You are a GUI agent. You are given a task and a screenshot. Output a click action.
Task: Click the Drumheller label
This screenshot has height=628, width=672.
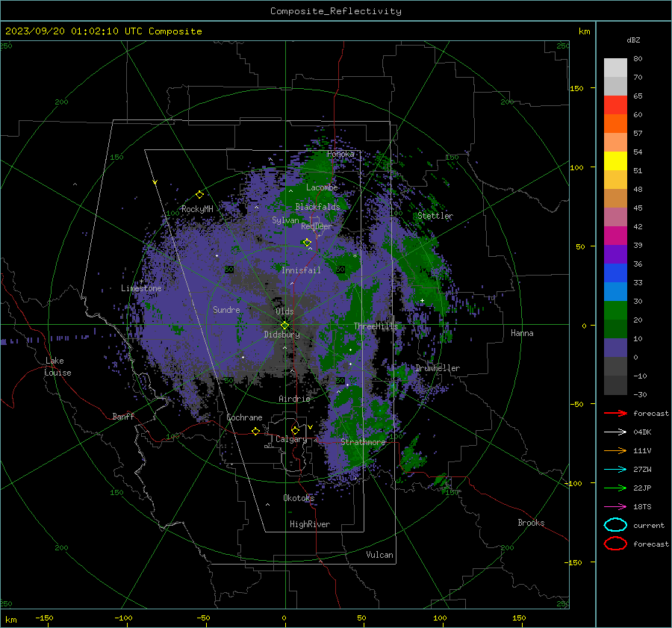438,368
